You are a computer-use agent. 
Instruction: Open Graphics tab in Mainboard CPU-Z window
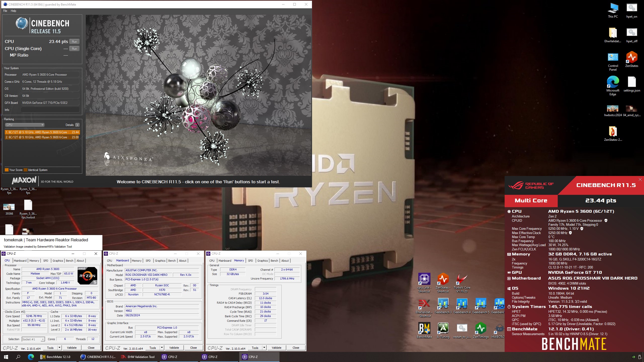(x=160, y=261)
